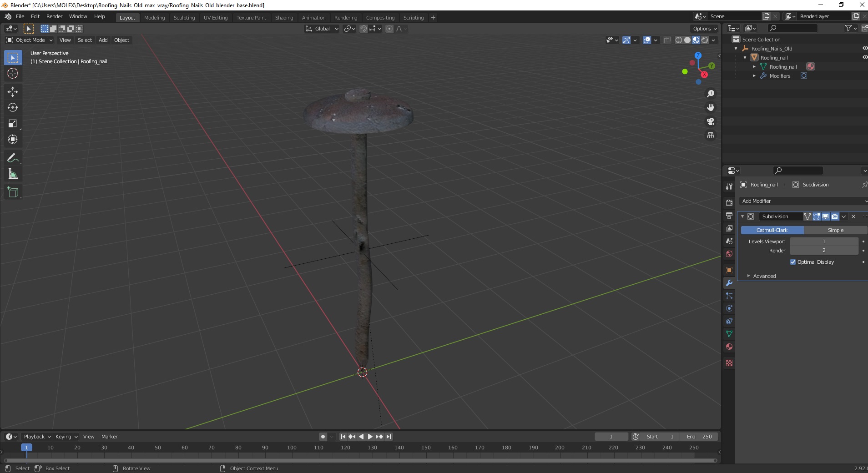The image size is (868, 473).
Task: Toggle Subdivision modifier viewport display
Action: (x=825, y=216)
